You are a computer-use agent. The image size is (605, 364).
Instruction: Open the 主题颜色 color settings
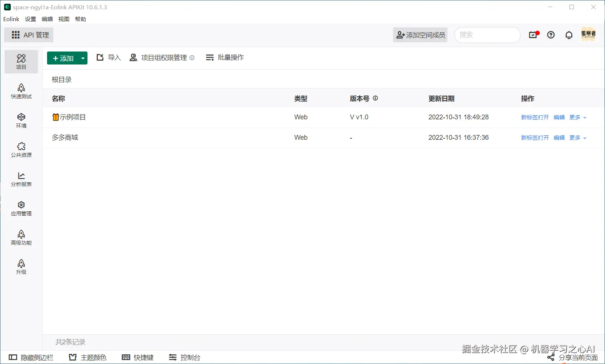[x=87, y=357]
